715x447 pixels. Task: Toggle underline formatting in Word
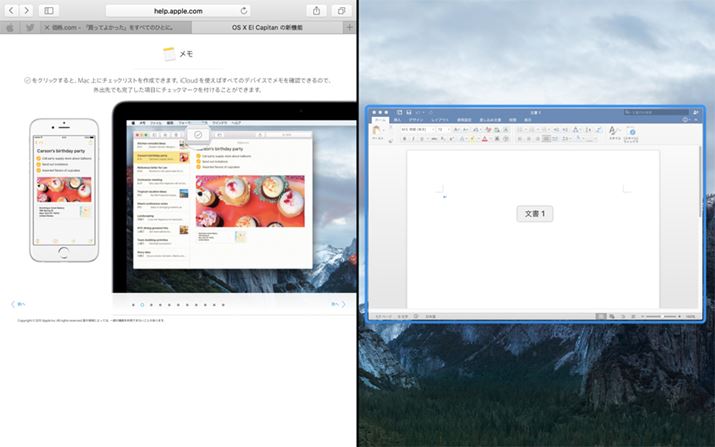click(422, 139)
